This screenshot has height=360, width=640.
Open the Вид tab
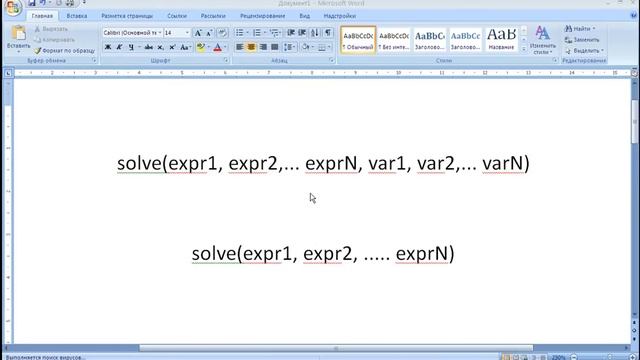coord(304,16)
